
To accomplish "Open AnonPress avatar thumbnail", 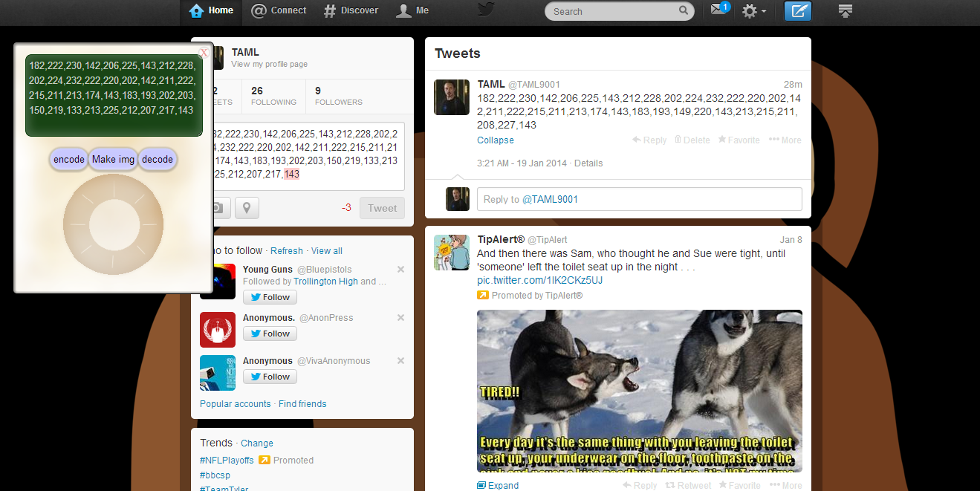I will [x=218, y=330].
